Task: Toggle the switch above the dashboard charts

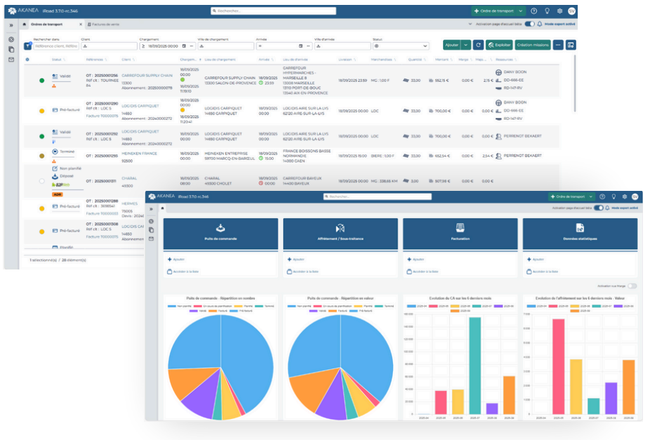Action: point(631,286)
